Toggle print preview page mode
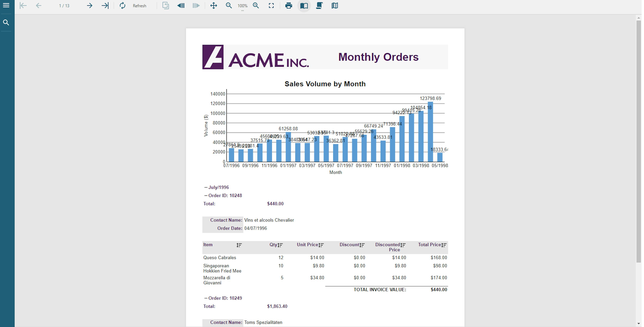644x327 pixels. click(x=304, y=6)
